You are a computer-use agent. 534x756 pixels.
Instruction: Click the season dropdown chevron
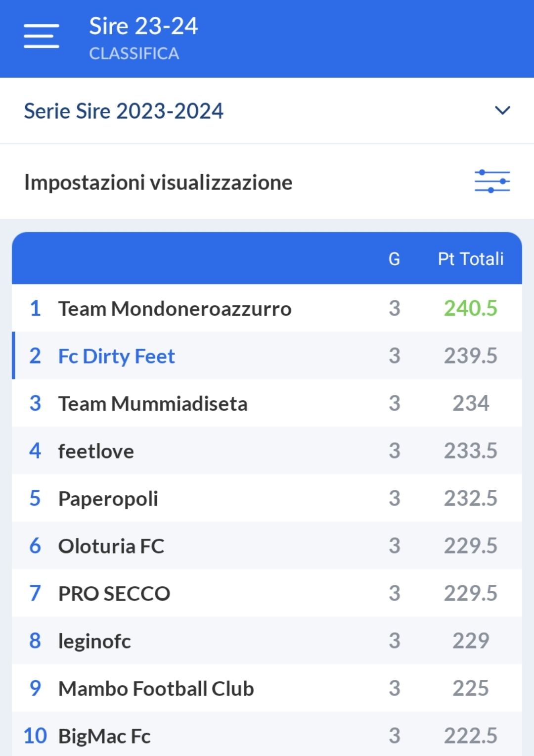[x=502, y=111]
